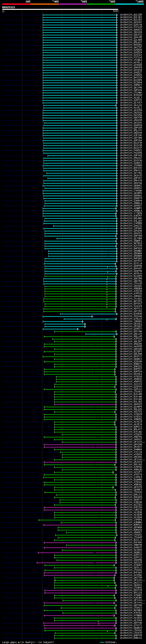Image resolution: width=146 pixels, height=644 pixels.
Task: Select hit label UniRef100_B3VN36
Action: (131, 314)
